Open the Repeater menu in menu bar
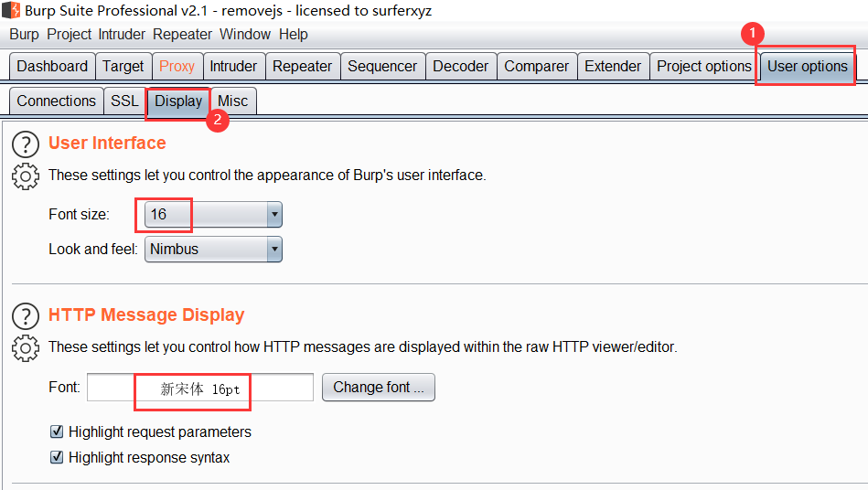This screenshot has width=868, height=490. pyautogui.click(x=182, y=35)
